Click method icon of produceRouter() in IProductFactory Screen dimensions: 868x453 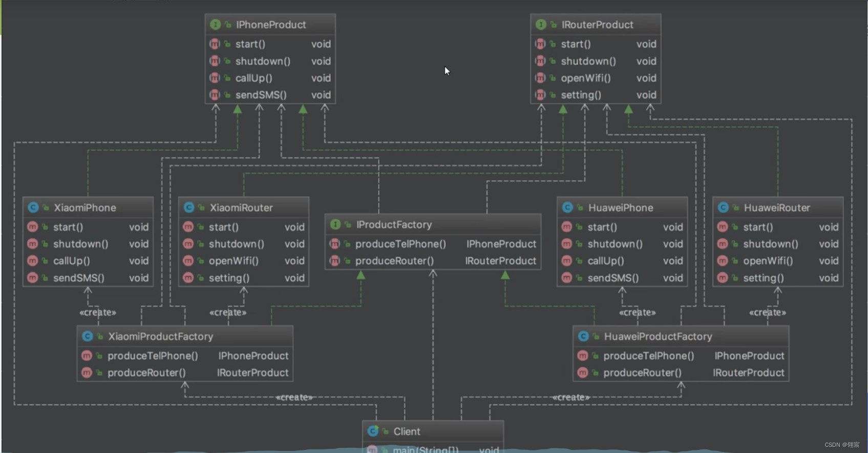click(x=335, y=261)
